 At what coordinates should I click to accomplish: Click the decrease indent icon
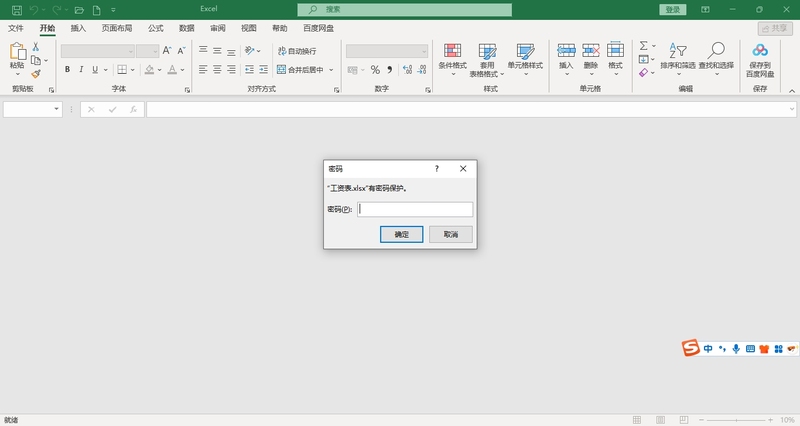click(x=249, y=69)
